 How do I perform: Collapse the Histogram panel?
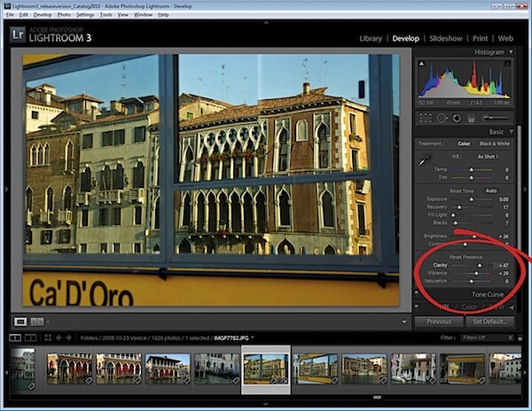point(511,52)
